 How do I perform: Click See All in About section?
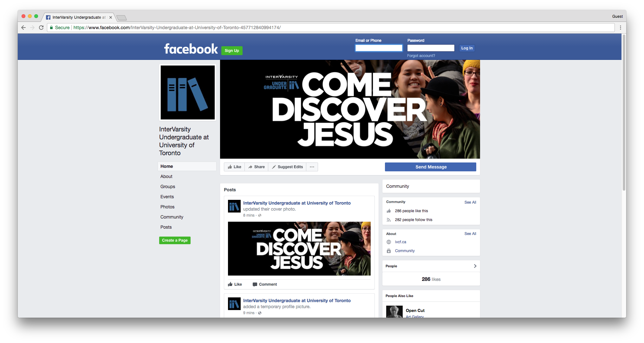click(x=470, y=234)
